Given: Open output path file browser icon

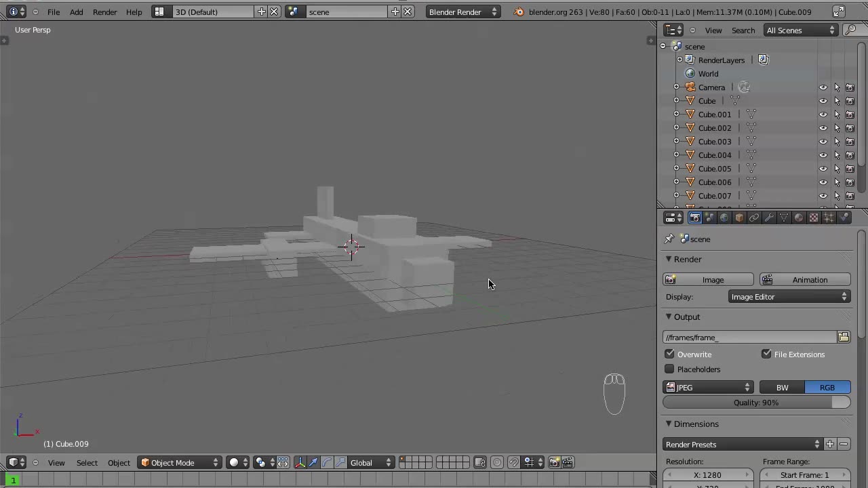Looking at the screenshot, I should tap(844, 337).
